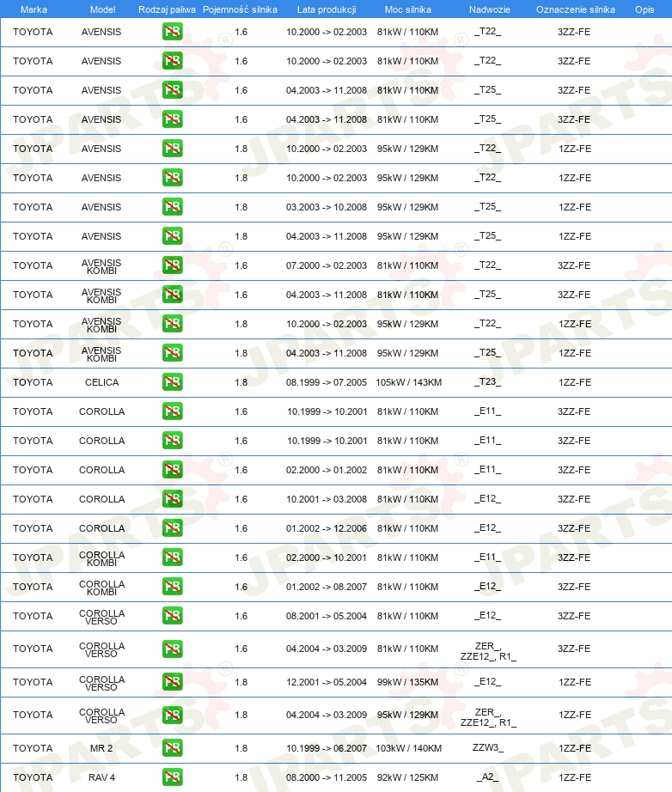
Task: Click the Oznaczenie silnika column header
Action: coord(576,9)
